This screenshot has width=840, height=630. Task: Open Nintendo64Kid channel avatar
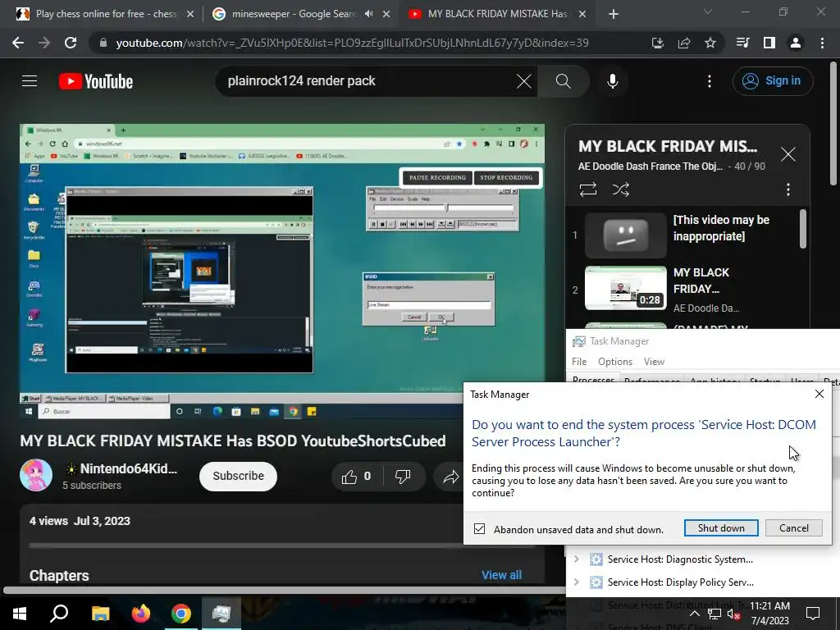[36, 475]
